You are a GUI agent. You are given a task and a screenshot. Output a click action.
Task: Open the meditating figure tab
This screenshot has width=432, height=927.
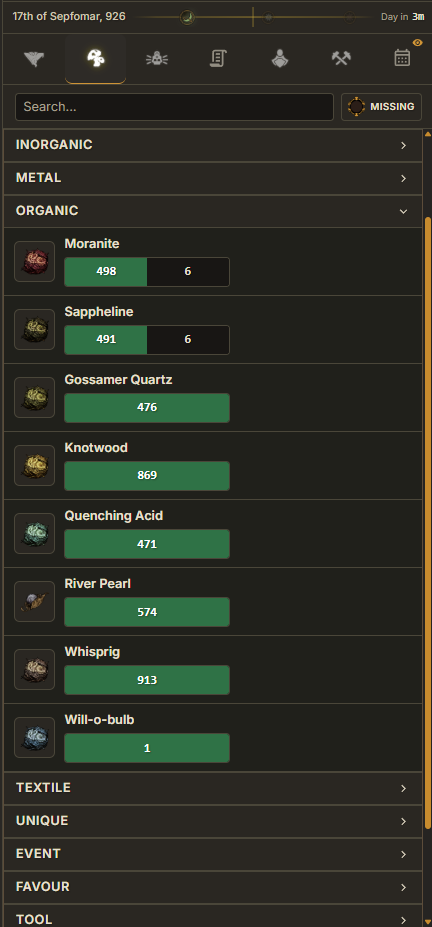point(280,59)
